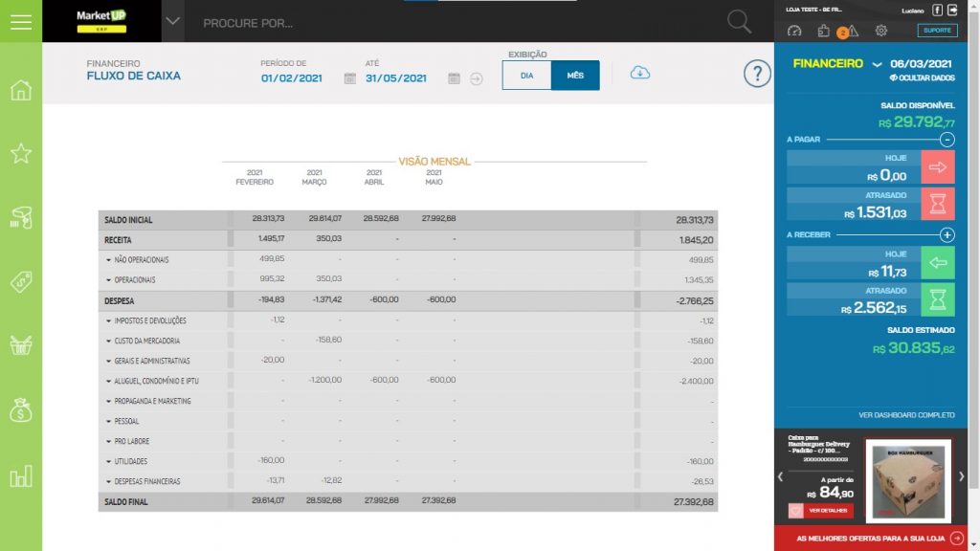980x551 pixels.
Task: Open the puzzle piece extensions icon
Action: [x=823, y=31]
